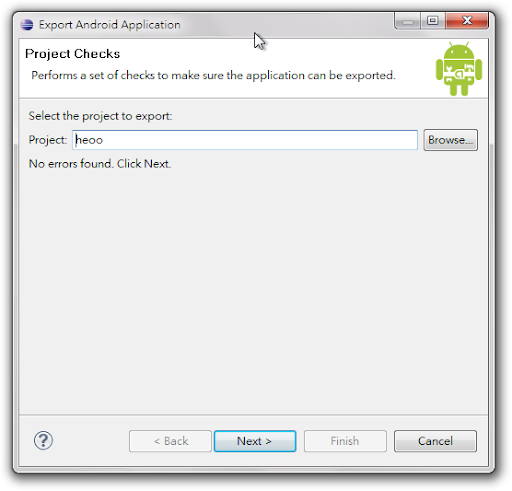Click the < Back button
The image size is (512, 491).
(170, 441)
